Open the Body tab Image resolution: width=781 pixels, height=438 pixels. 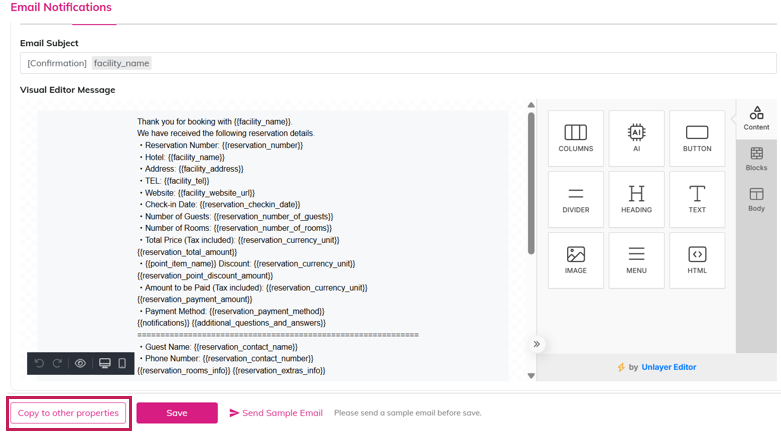tap(756, 200)
